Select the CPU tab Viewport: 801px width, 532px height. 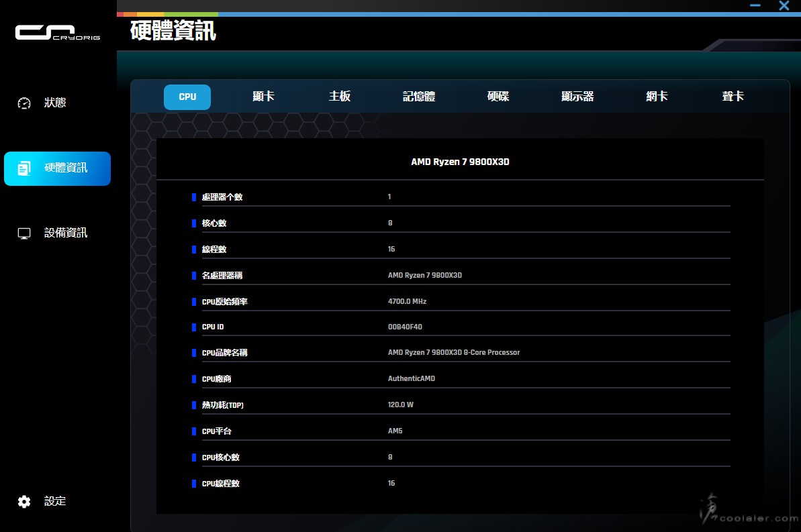pyautogui.click(x=187, y=97)
